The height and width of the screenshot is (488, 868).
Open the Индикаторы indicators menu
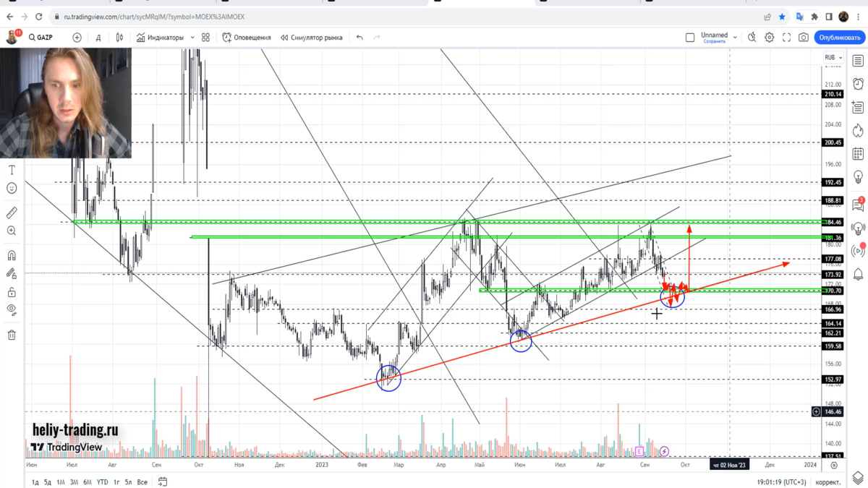pyautogui.click(x=161, y=38)
